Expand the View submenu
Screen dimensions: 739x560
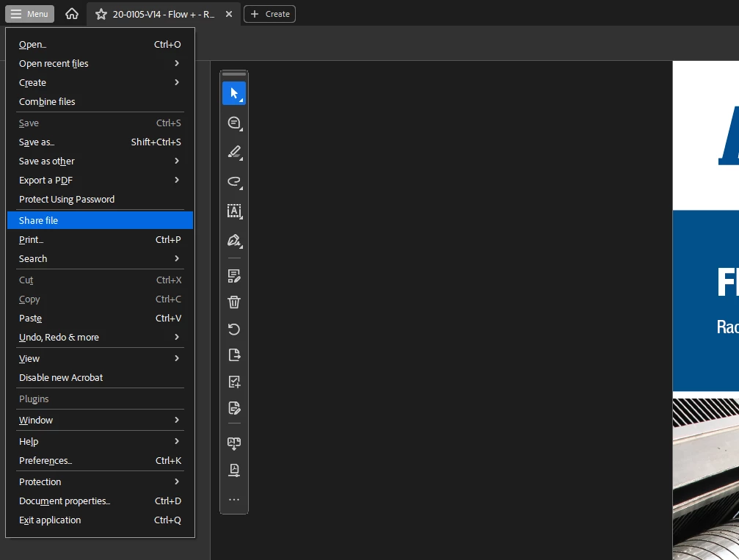100,358
